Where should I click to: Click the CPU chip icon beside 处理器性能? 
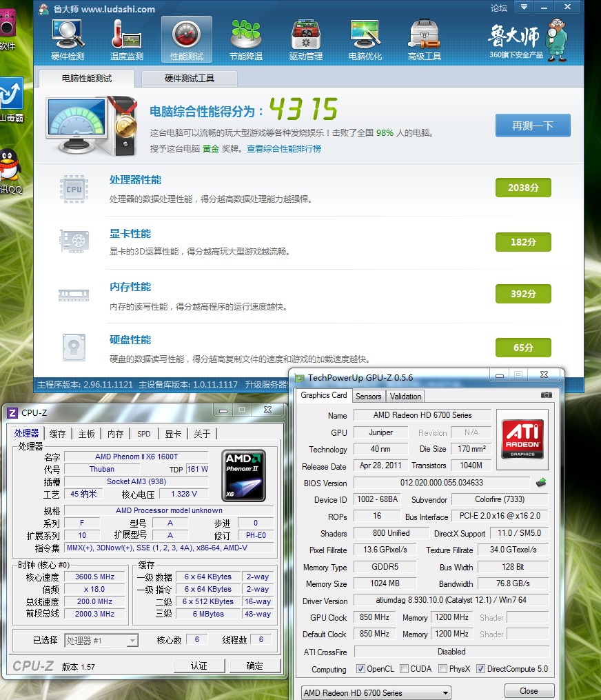point(74,189)
